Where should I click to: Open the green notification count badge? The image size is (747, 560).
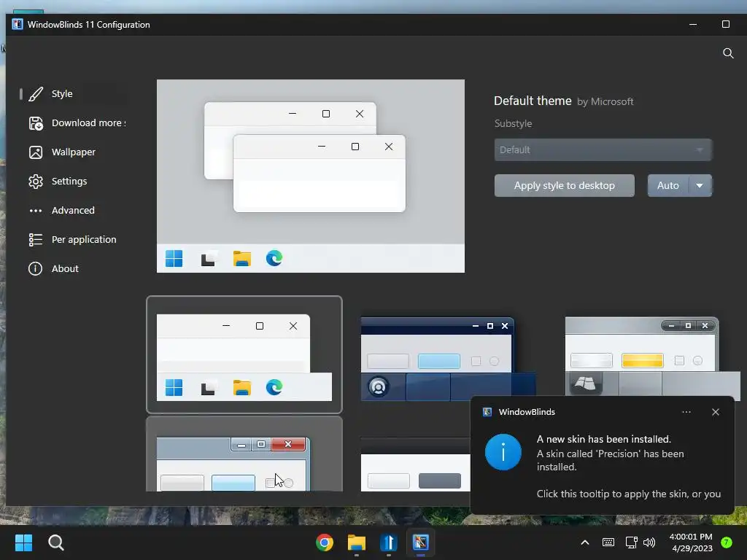click(x=727, y=542)
